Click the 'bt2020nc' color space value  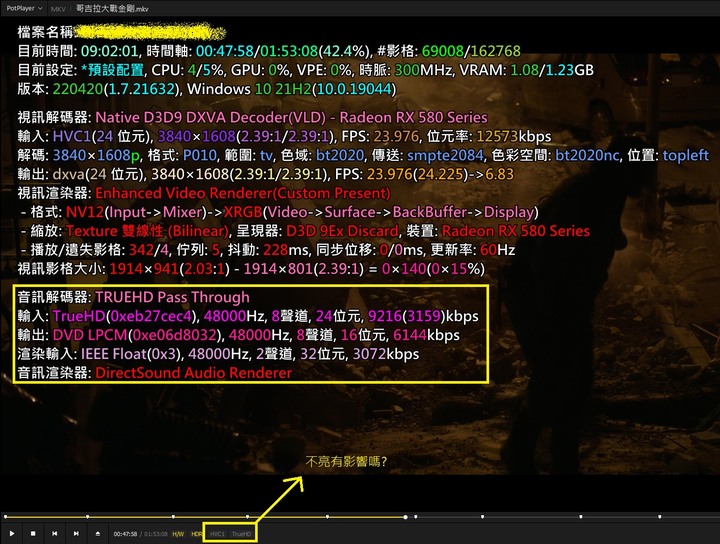pos(587,155)
